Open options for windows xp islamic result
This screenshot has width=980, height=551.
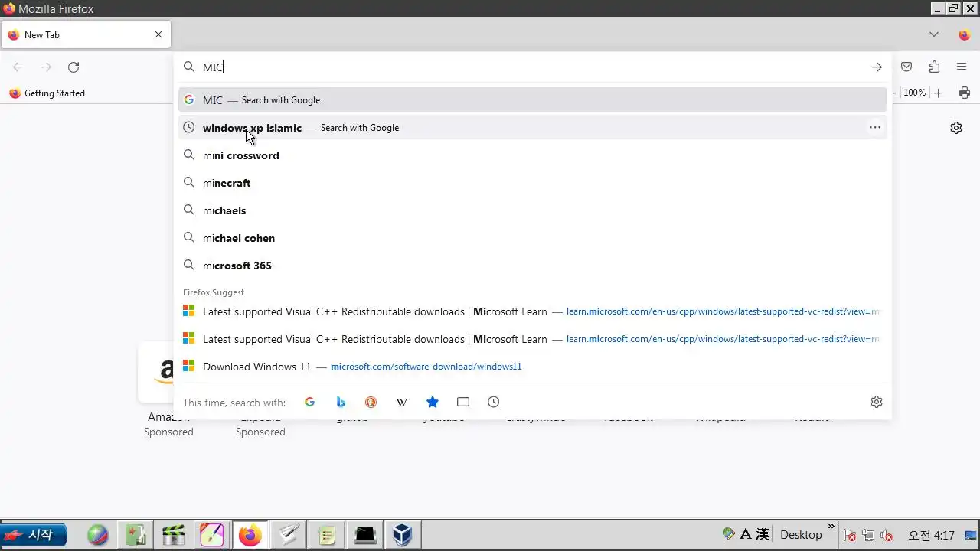coord(875,128)
